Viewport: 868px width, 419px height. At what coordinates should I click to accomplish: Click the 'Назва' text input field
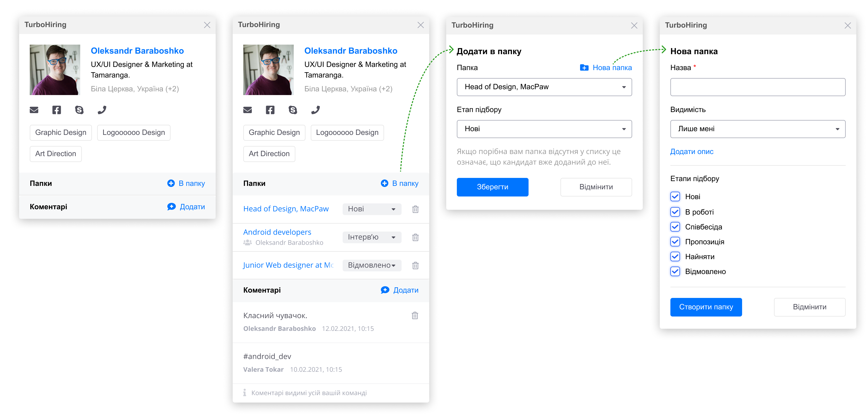pos(758,87)
